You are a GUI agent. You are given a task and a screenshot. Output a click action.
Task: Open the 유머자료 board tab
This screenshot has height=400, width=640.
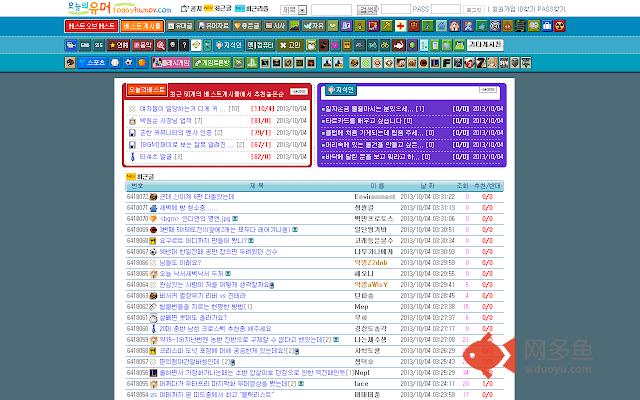click(x=213, y=26)
